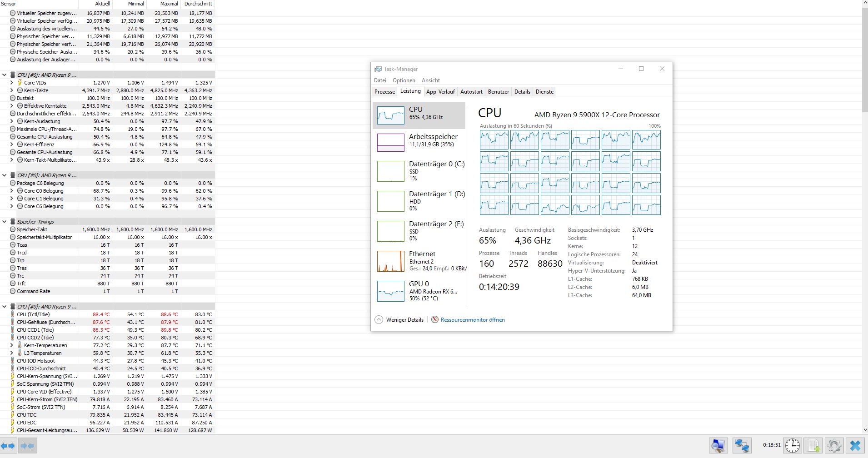
Task: Click the chip icon beside Speicher-Timings
Action: click(x=13, y=222)
